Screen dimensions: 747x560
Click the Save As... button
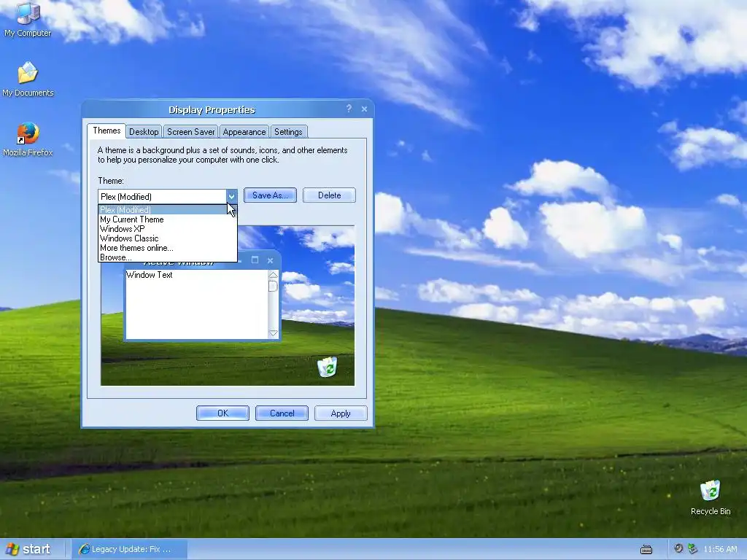tap(270, 195)
